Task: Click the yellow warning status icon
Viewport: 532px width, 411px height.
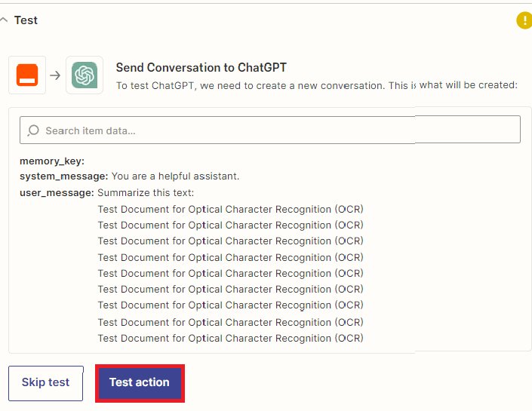Action: point(524,20)
